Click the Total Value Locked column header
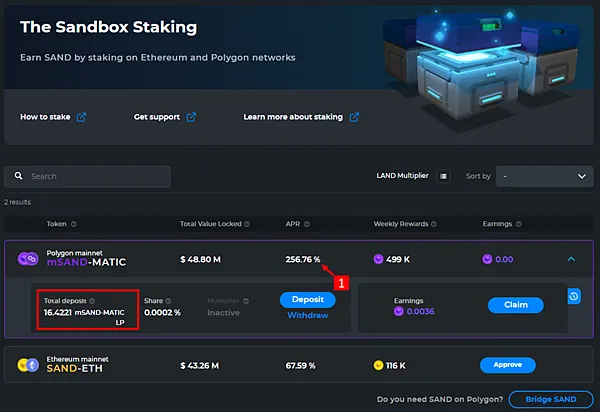The height and width of the screenshot is (412, 600). 211,224
